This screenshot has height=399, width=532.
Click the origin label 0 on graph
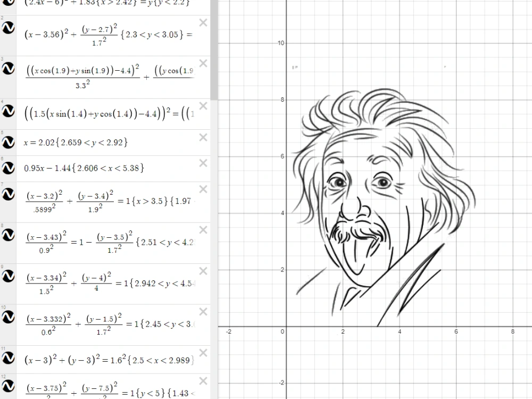click(282, 331)
